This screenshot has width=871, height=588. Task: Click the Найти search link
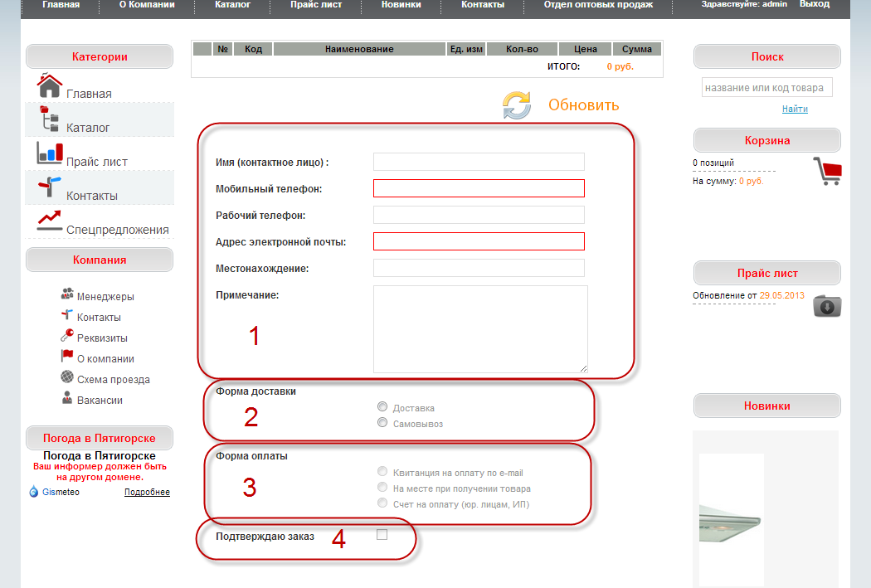pos(795,109)
